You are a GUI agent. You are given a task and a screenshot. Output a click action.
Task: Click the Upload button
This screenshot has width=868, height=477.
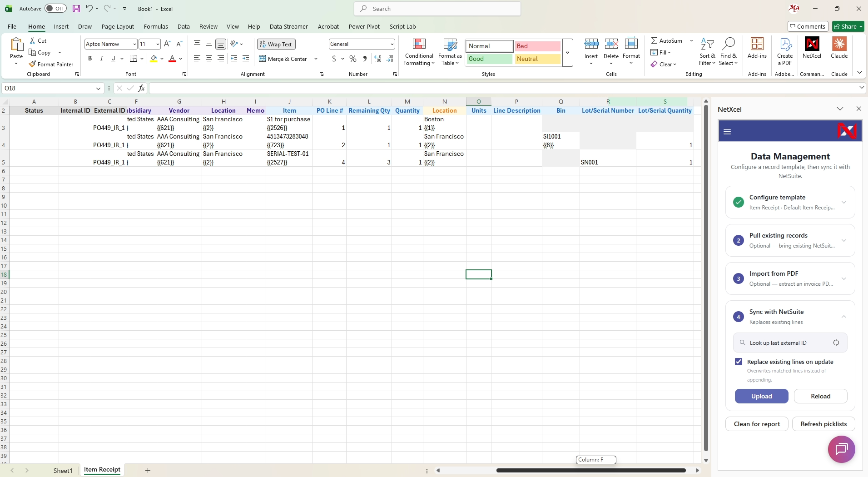(762, 396)
